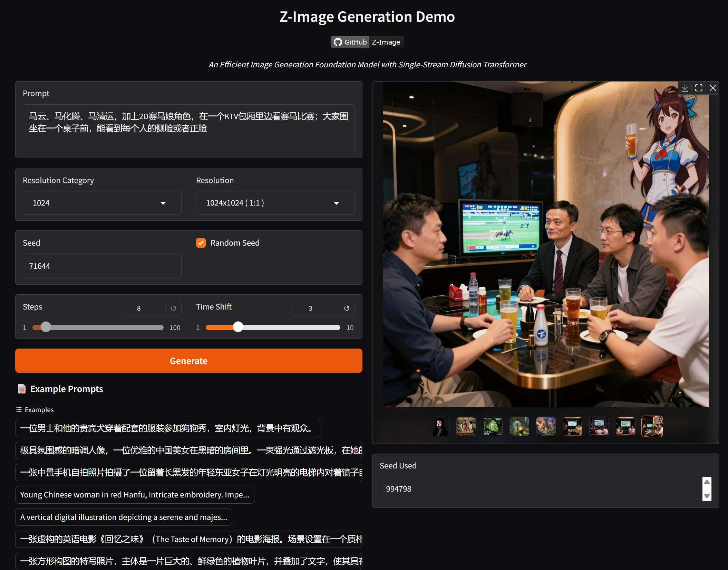The height and width of the screenshot is (570, 728).
Task: Choose the vertical digital illustration example
Action: click(x=124, y=517)
